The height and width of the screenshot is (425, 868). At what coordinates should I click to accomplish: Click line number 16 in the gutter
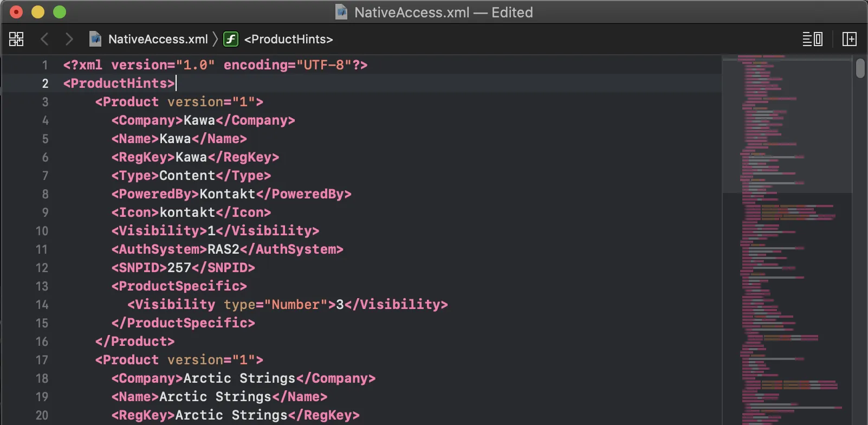(x=42, y=342)
